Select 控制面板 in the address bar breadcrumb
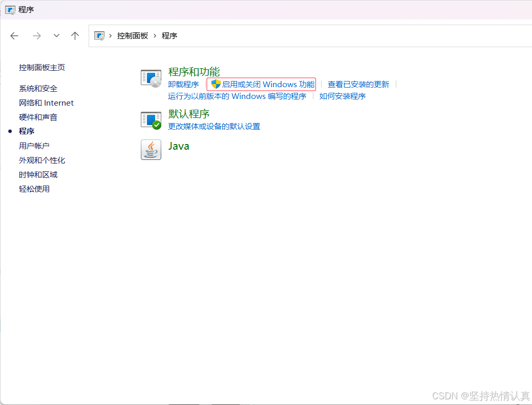This screenshot has height=405, width=532. (x=133, y=36)
